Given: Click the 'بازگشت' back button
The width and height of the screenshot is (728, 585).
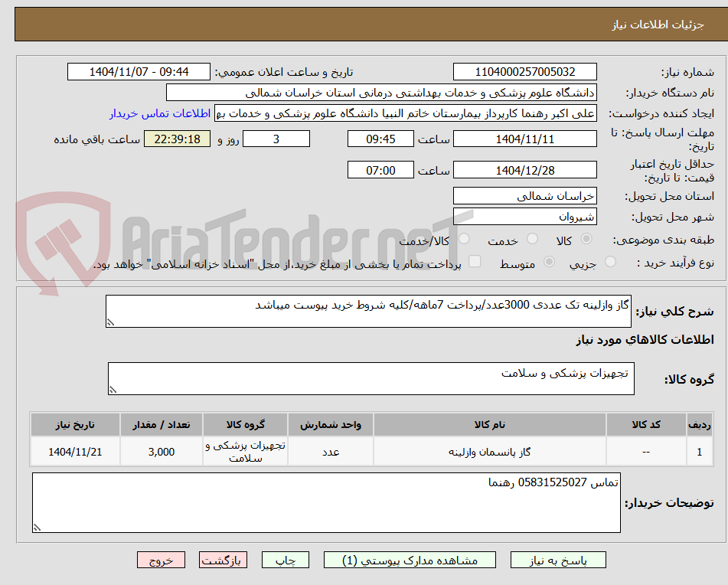Looking at the screenshot, I should tap(223, 560).
